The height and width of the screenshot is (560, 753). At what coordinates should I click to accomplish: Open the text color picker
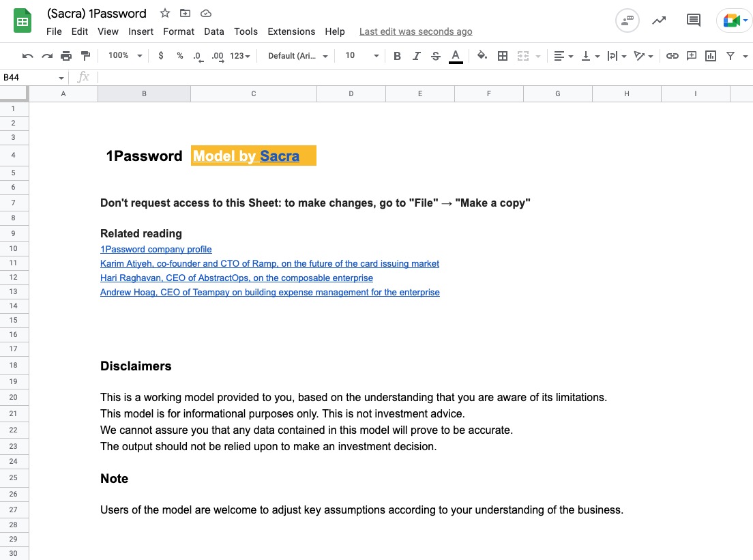coord(456,56)
